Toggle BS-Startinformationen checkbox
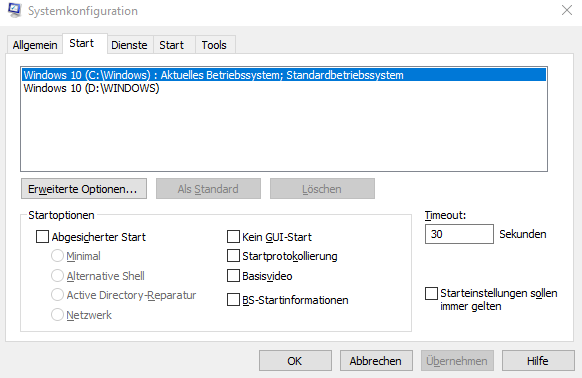Viewport: 582px width, 378px height. pos(233,300)
